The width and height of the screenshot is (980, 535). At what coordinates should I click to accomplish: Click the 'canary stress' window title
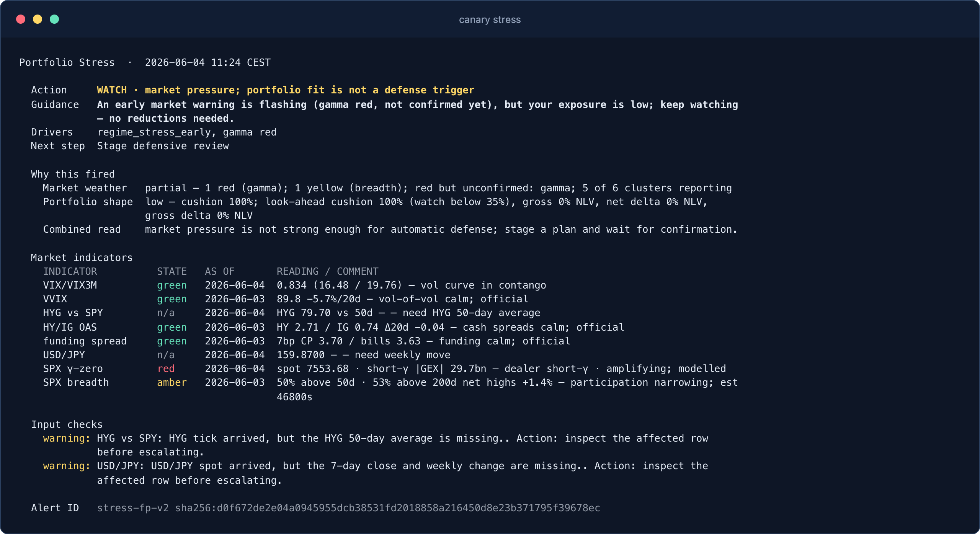490,20
